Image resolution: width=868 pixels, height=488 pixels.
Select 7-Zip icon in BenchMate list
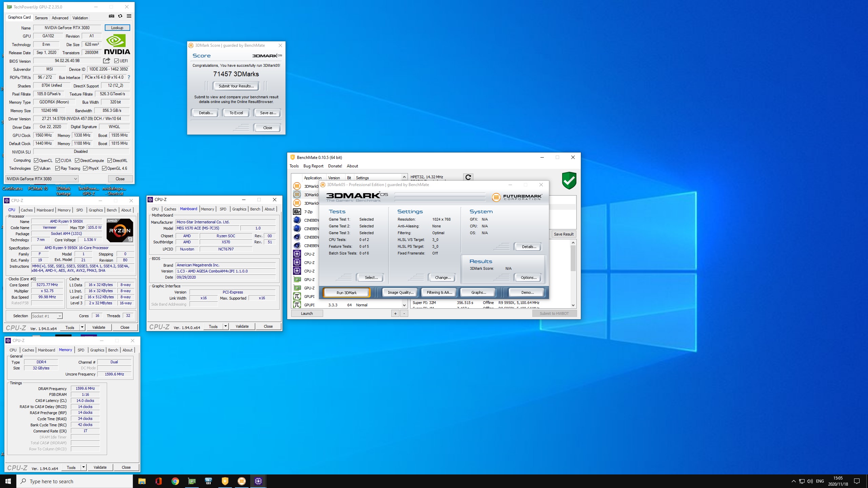pyautogui.click(x=297, y=211)
